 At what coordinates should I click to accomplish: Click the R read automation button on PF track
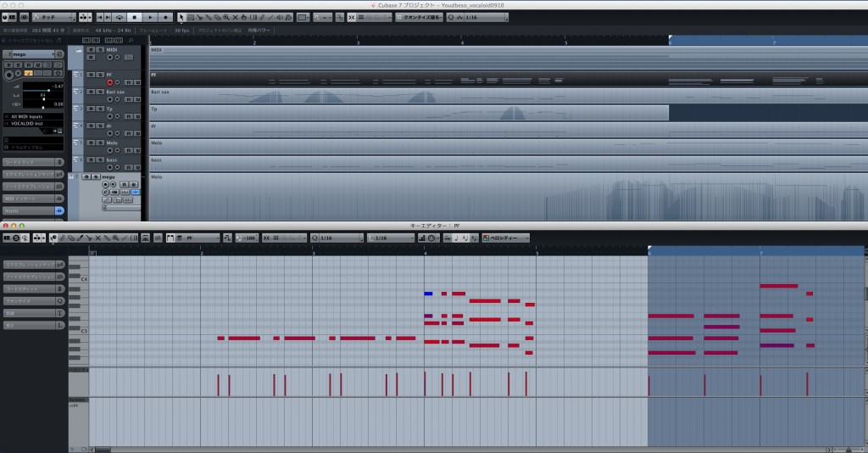click(129, 82)
